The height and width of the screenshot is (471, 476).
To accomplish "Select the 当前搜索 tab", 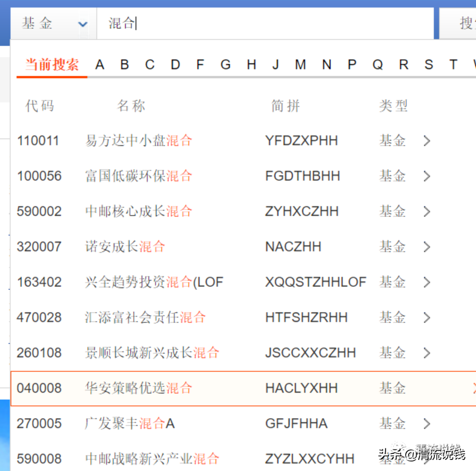I will 52,65.
